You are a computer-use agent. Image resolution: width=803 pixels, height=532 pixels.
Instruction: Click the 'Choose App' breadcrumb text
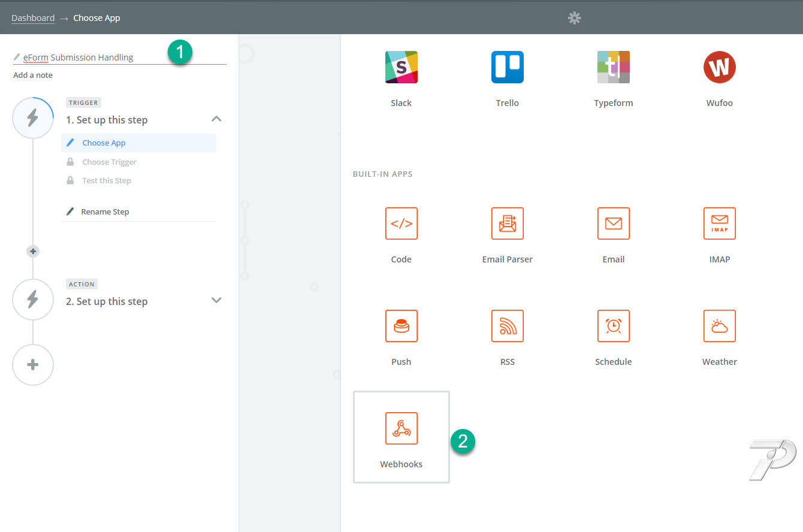click(96, 18)
